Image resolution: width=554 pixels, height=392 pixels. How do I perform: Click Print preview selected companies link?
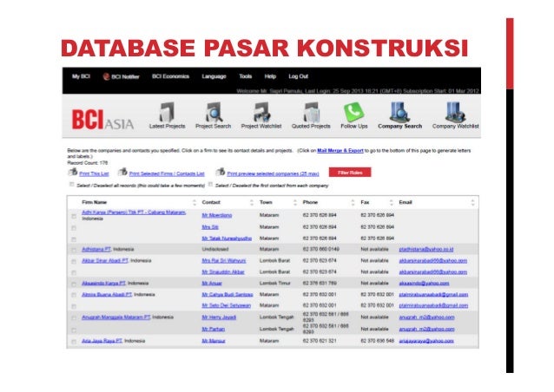point(273,173)
